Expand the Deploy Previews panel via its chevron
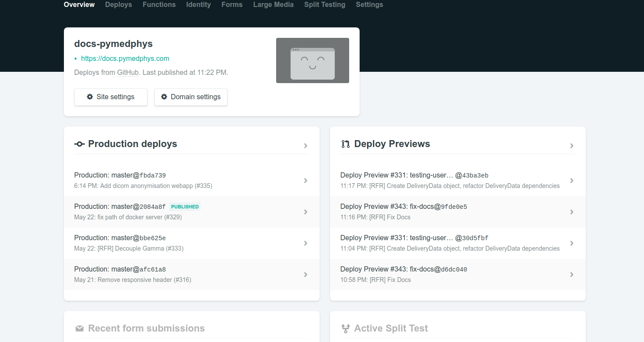Viewport: 644px width, 342px height. pyautogui.click(x=572, y=146)
